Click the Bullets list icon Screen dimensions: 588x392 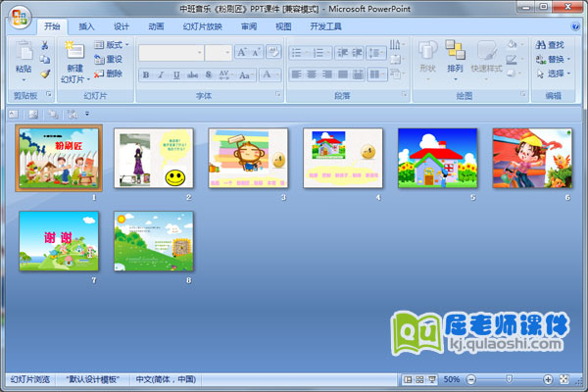point(299,53)
